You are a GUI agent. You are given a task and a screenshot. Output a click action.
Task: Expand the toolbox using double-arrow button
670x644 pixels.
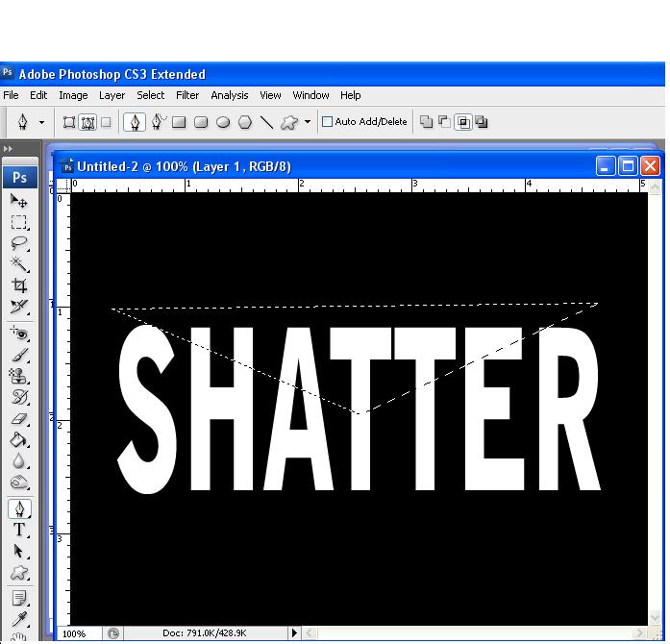pos(8,149)
